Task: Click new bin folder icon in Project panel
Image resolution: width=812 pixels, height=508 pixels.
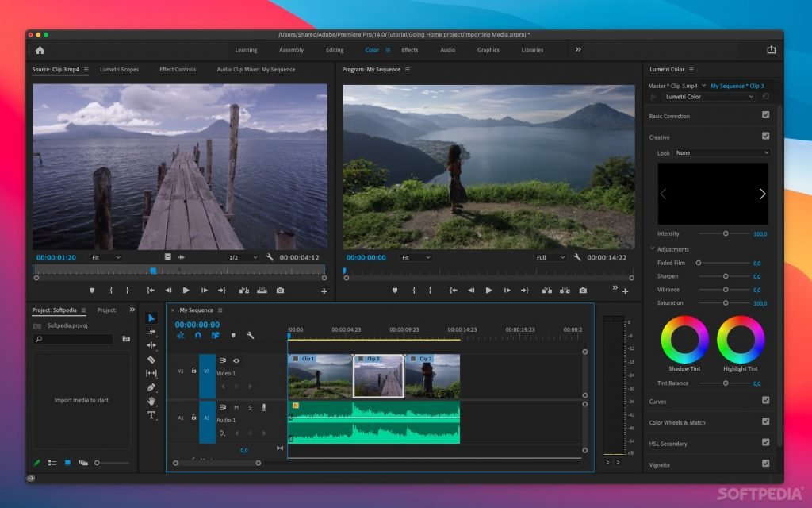Action: (x=126, y=338)
